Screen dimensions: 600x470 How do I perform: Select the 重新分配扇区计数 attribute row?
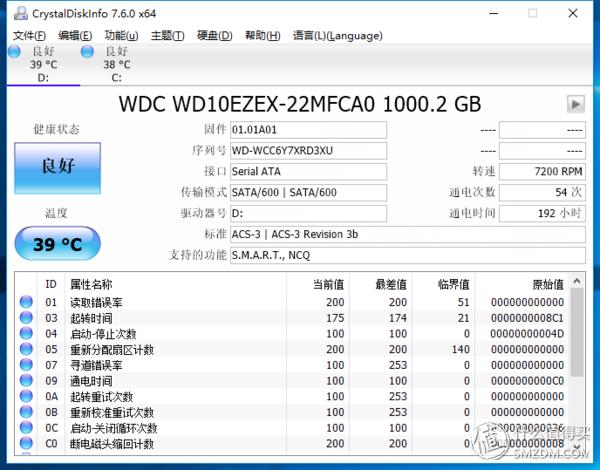coord(292,349)
